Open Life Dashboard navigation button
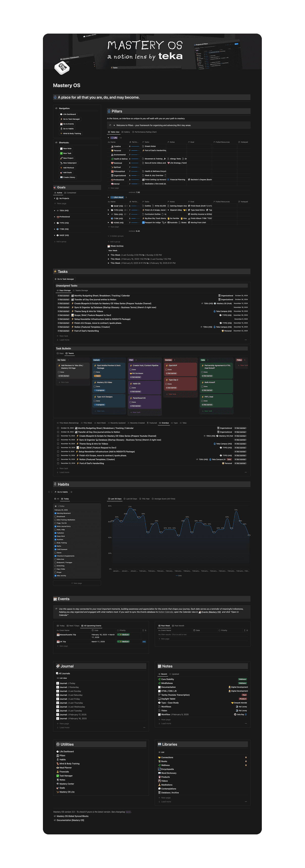Viewport: 305px width, 868px height. (68, 114)
